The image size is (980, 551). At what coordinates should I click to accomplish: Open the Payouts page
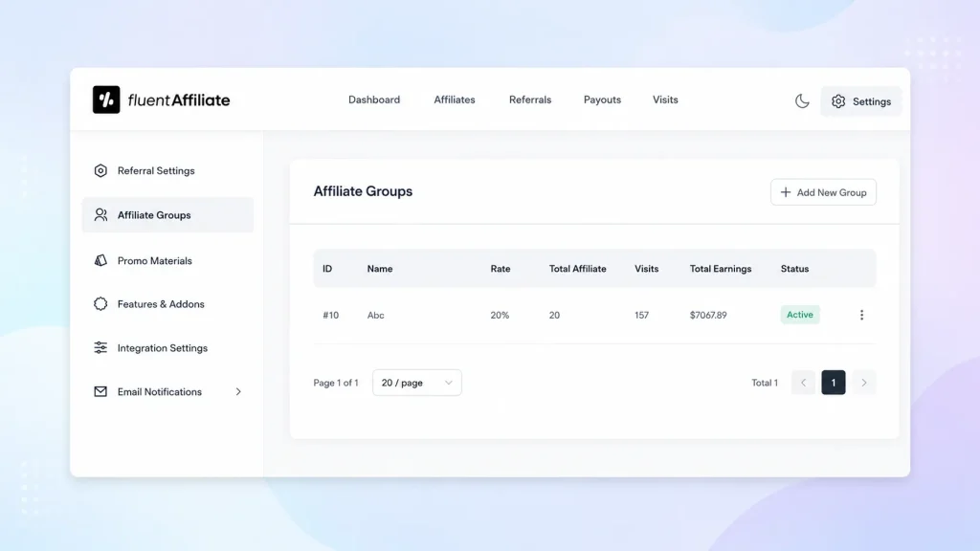(602, 99)
